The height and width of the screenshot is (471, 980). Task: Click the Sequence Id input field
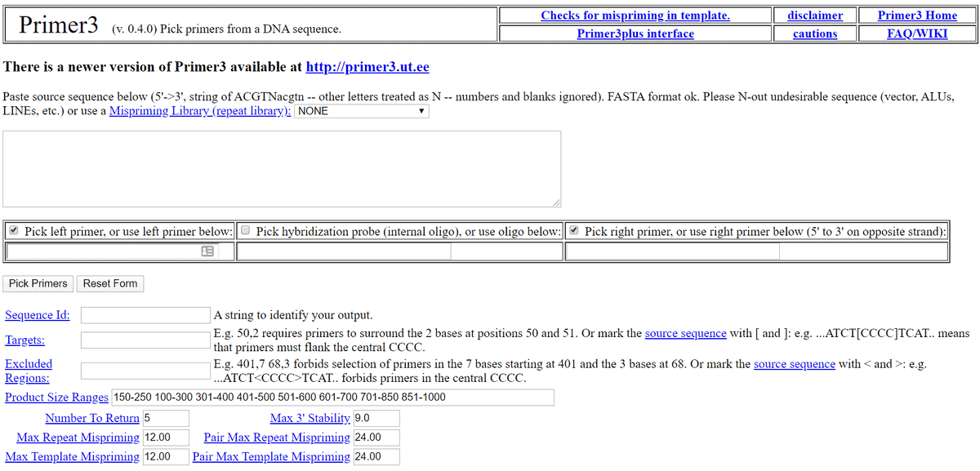coord(145,315)
